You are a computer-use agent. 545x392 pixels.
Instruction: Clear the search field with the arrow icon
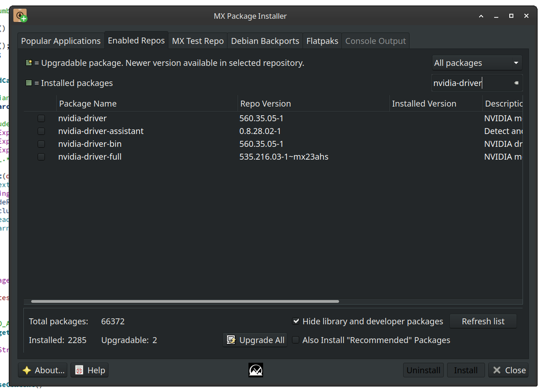(x=516, y=83)
